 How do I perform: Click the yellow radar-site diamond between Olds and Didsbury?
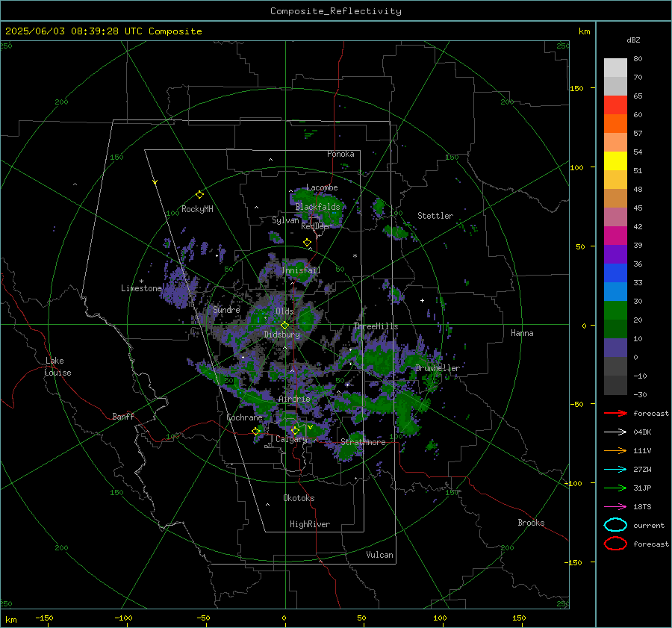[284, 325]
